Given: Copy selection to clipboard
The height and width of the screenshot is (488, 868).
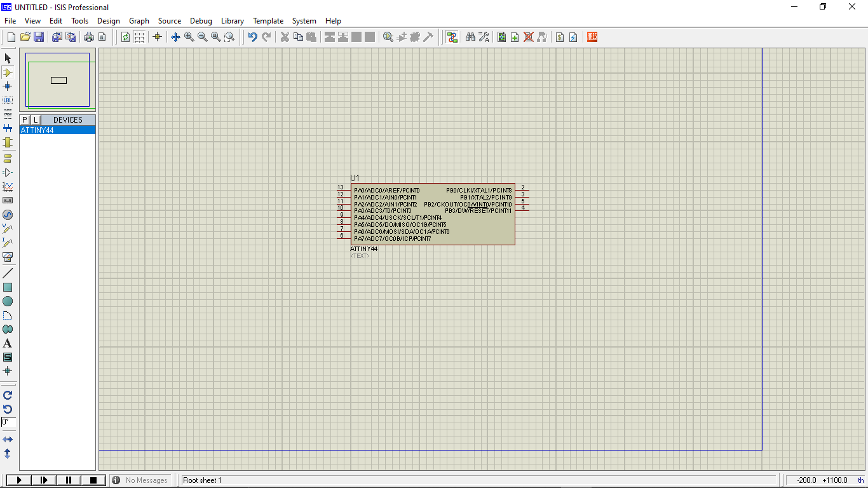Looking at the screenshot, I should [x=298, y=37].
